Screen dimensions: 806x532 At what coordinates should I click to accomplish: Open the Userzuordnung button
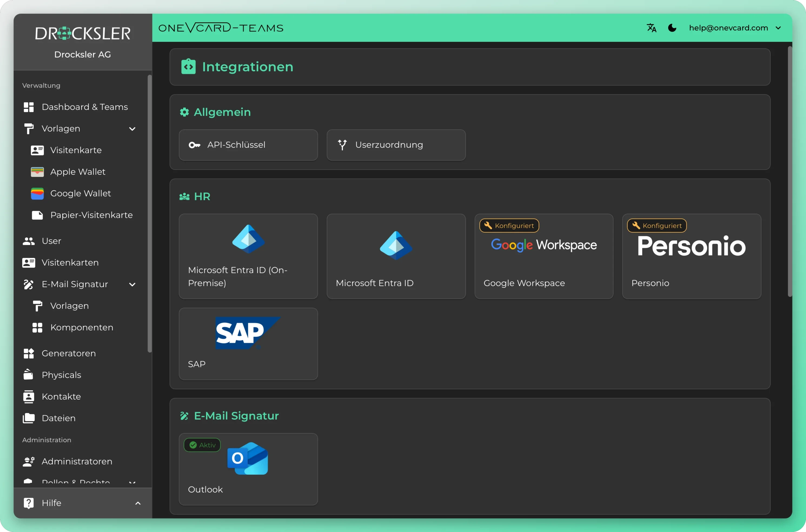(396, 145)
